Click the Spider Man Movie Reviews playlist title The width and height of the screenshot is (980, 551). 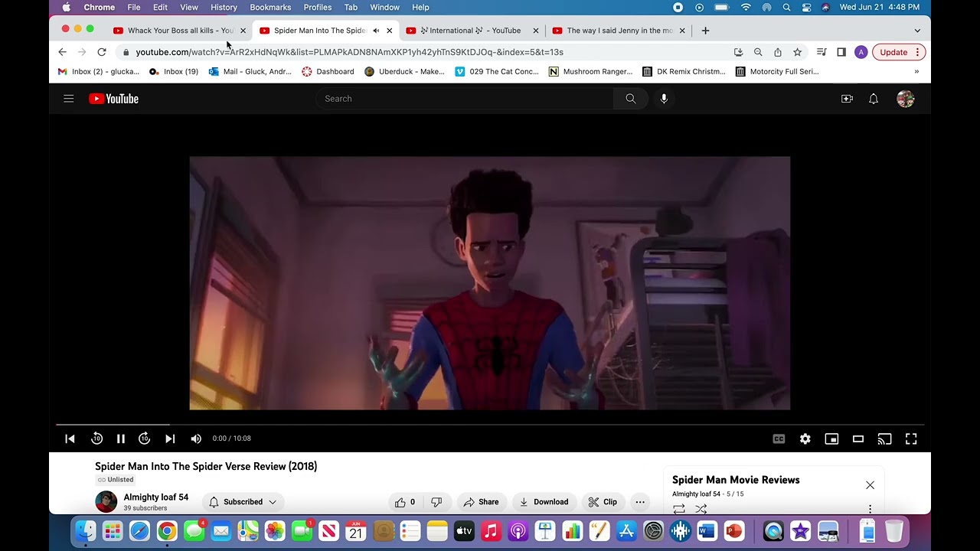(736, 480)
